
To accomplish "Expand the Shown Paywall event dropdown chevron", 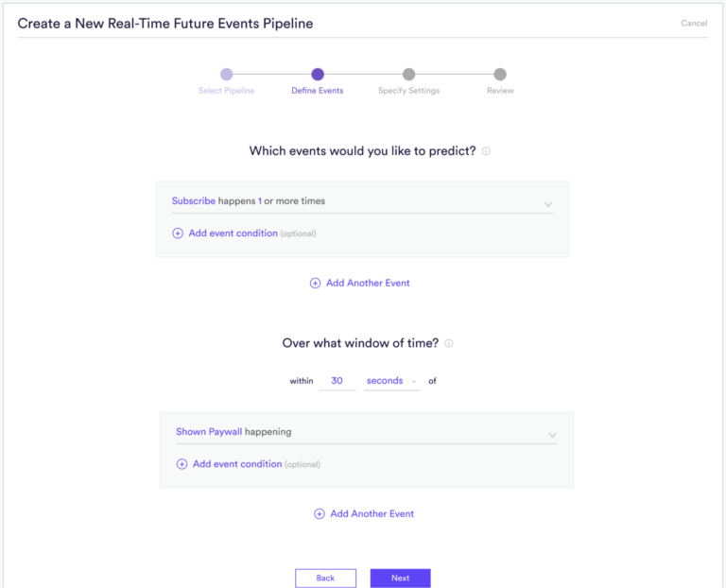I will click(x=552, y=436).
